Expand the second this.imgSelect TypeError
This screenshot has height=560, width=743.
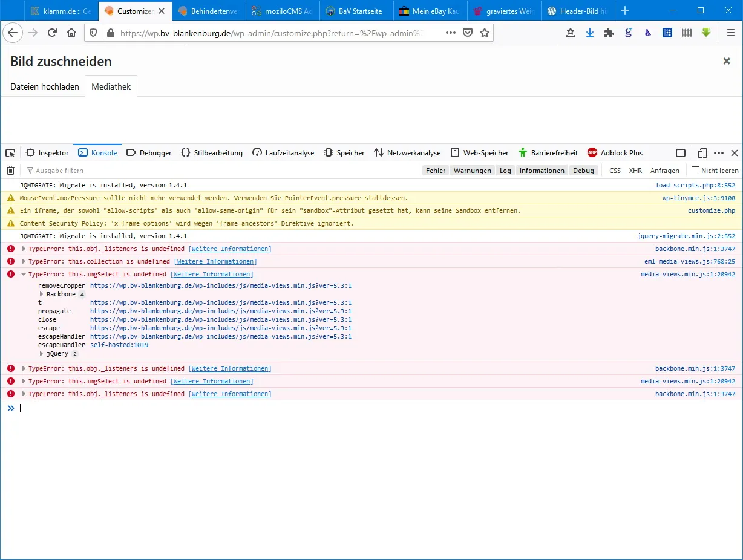click(24, 382)
